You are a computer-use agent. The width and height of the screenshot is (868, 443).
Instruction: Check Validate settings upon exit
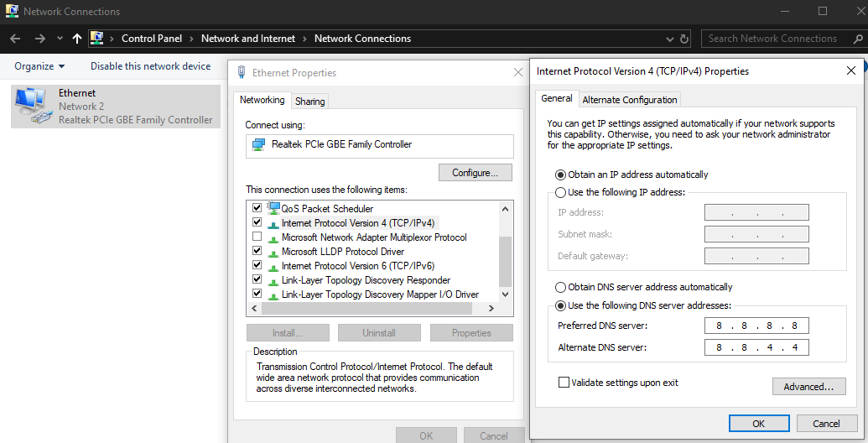pos(564,383)
